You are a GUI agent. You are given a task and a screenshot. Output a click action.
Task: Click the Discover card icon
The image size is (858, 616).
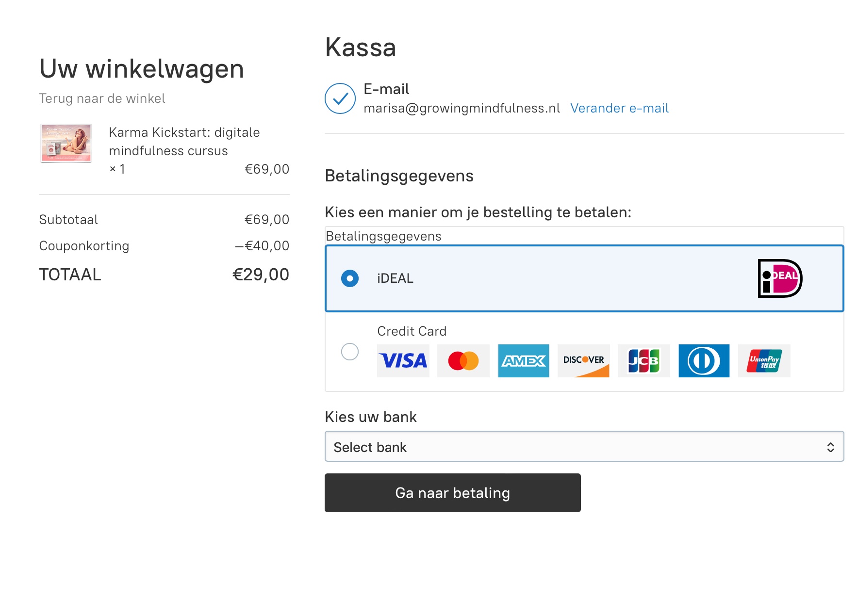[584, 361]
